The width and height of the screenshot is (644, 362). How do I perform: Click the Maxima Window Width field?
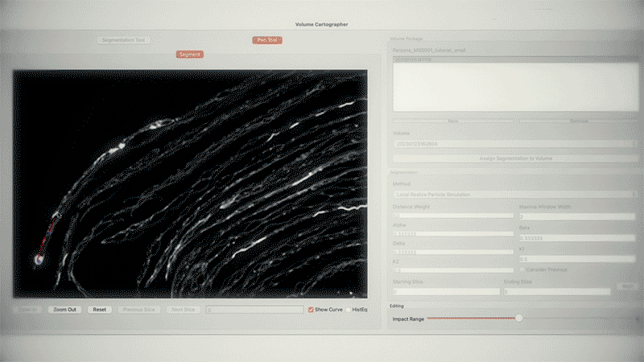tap(576, 216)
